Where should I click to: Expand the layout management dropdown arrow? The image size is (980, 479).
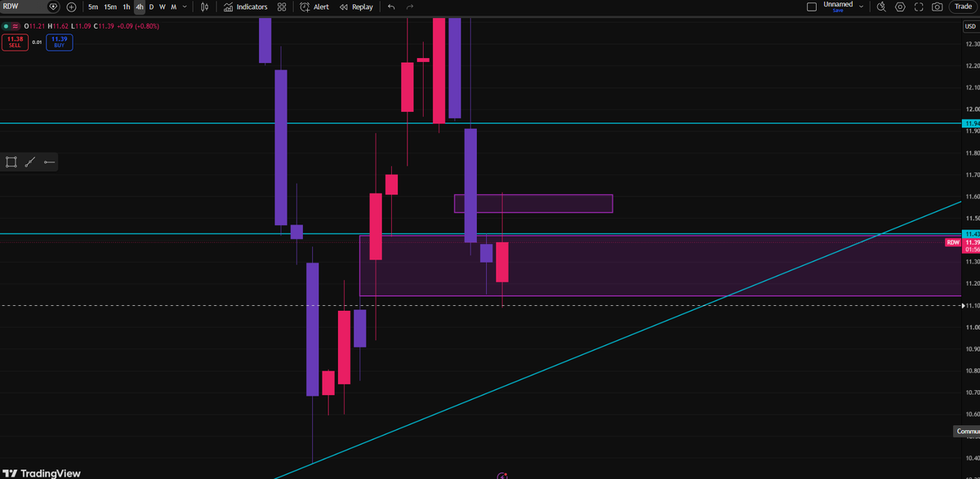click(861, 6)
